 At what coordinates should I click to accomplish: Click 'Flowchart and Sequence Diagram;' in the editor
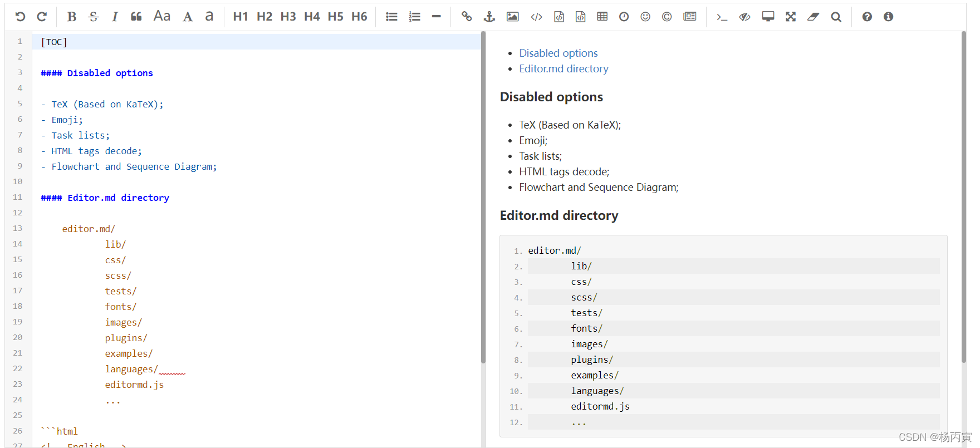[x=134, y=166]
